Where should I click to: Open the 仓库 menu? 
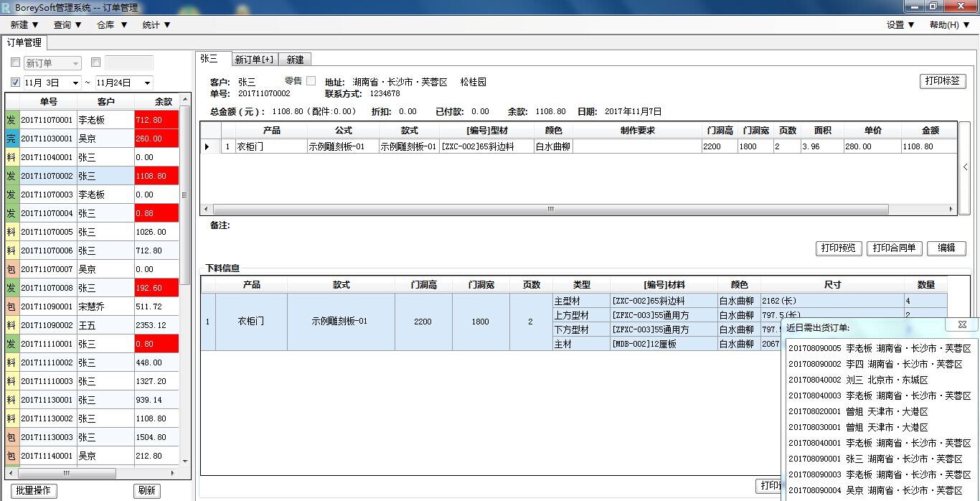click(x=112, y=24)
